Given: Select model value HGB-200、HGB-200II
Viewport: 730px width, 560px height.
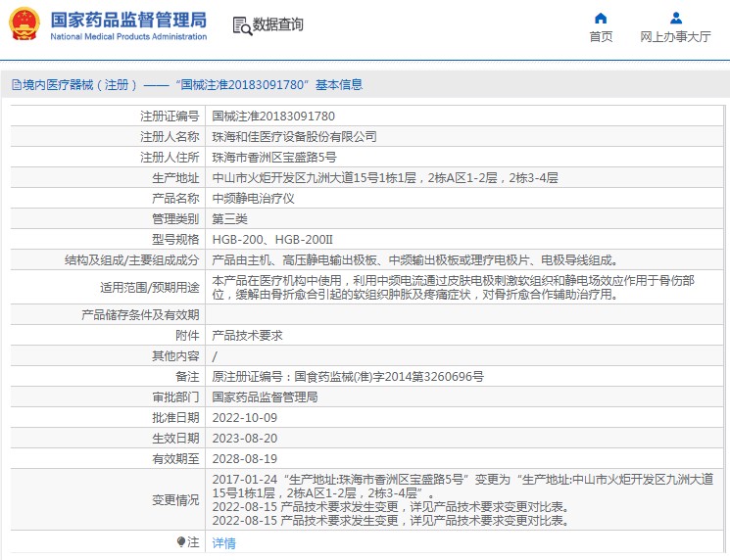Looking at the screenshot, I should 272,240.
